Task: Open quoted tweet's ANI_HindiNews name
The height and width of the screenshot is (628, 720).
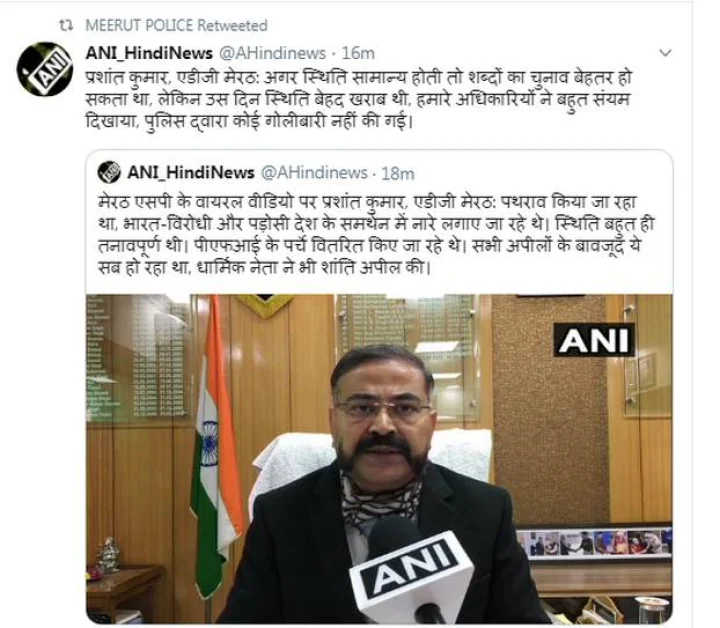Action: point(191,173)
